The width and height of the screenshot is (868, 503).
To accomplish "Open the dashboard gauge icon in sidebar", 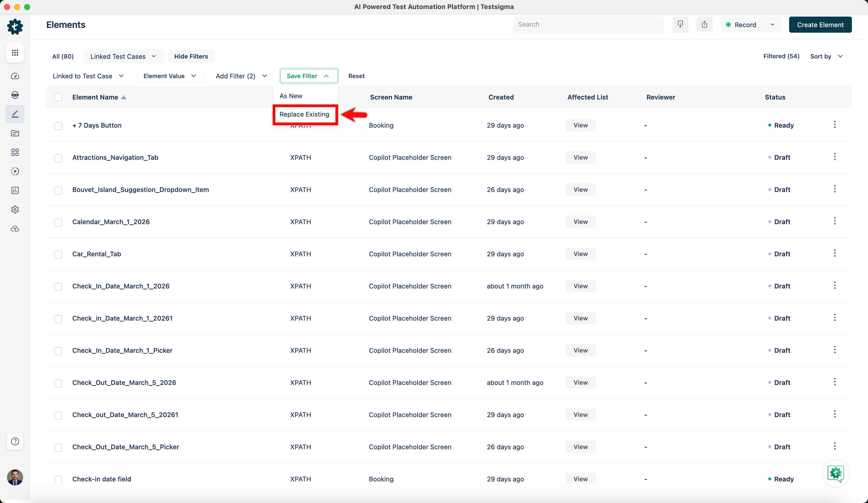I will (15, 76).
